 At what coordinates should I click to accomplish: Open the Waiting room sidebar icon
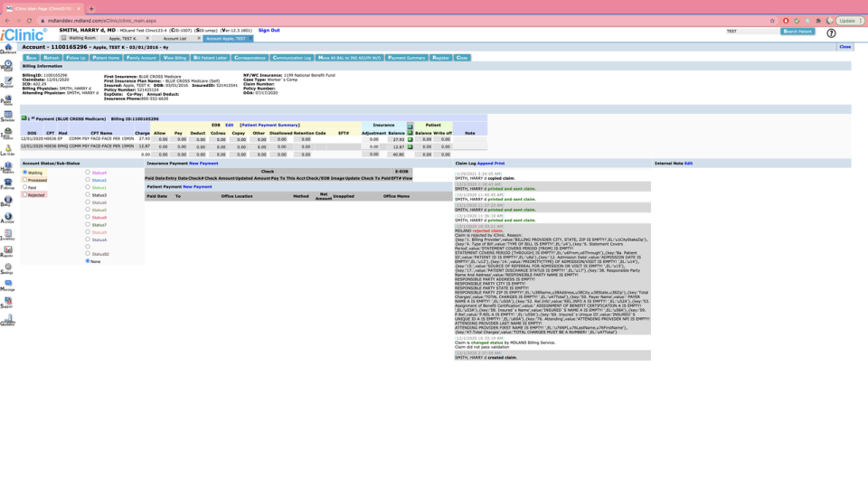click(x=8, y=66)
